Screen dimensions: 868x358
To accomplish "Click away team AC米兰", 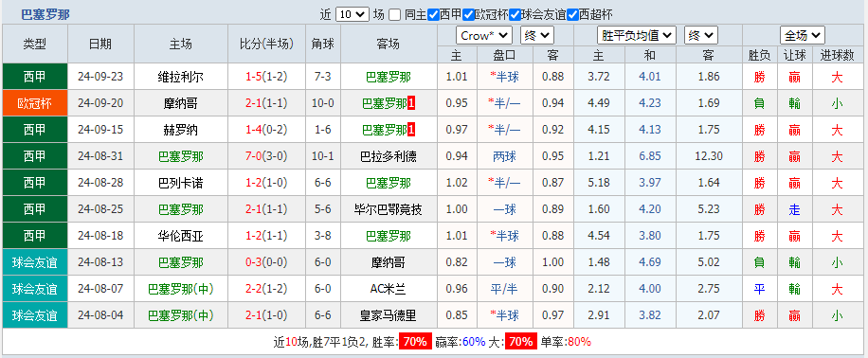I will pos(389,290).
